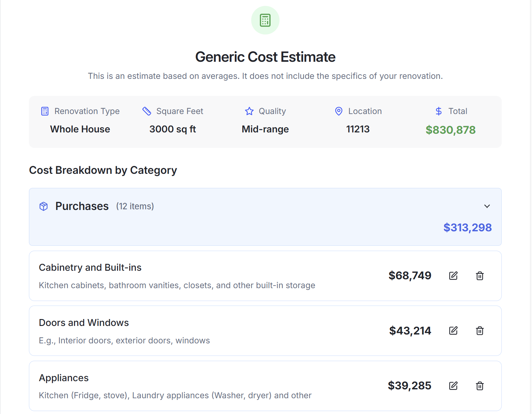Click the Kitchen cabinets, bathroom vanities description
Image resolution: width=532 pixels, height=414 pixels.
177,285
